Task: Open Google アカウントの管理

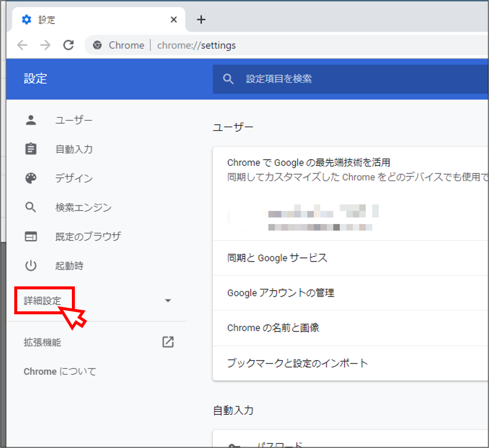Action: click(280, 293)
